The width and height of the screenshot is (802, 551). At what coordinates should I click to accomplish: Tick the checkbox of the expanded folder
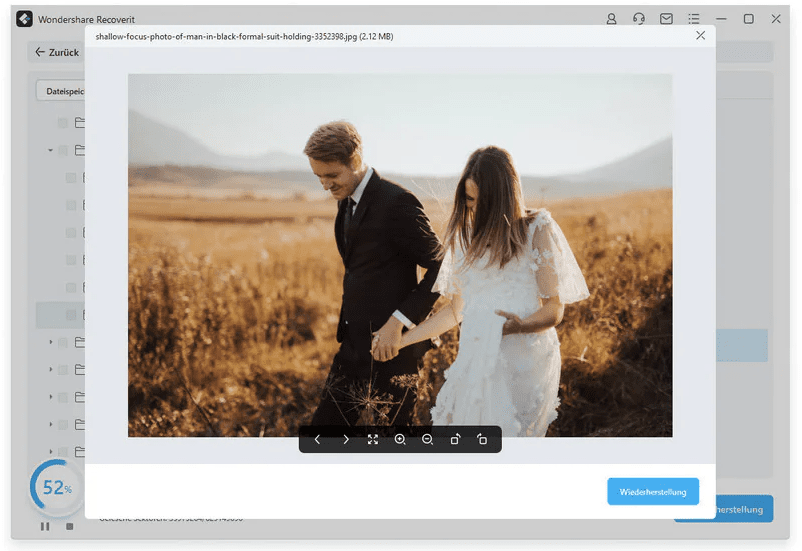click(63, 151)
